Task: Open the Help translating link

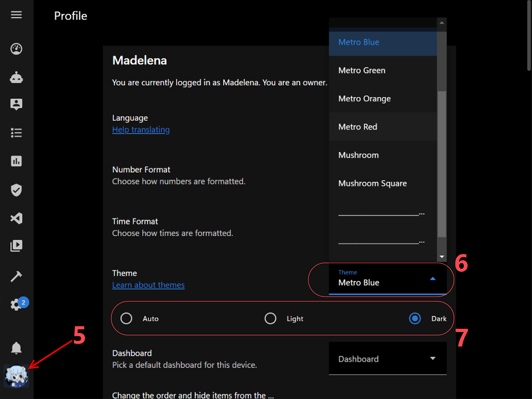Action: [x=141, y=130]
